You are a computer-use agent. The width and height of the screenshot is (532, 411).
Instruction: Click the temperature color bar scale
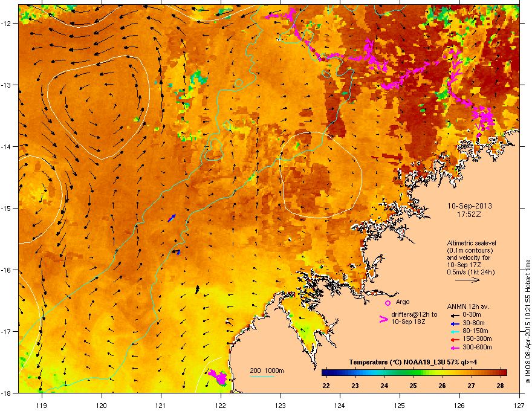414,373
